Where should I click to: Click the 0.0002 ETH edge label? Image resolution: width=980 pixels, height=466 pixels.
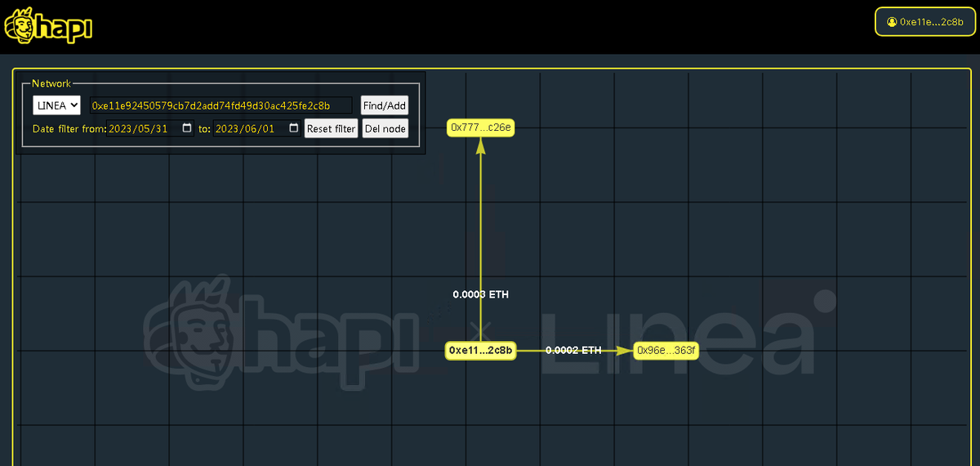pos(573,350)
